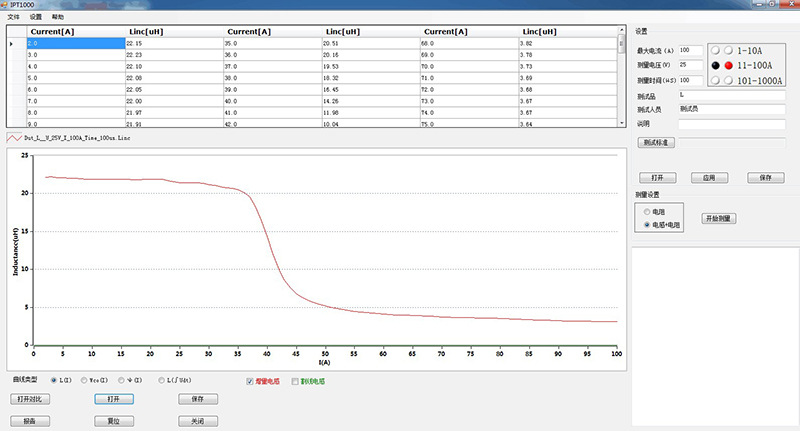
Task: Select the legend entry Dut_L__U_25V_I_100A_Time_100us.Linc
Action: (77, 138)
